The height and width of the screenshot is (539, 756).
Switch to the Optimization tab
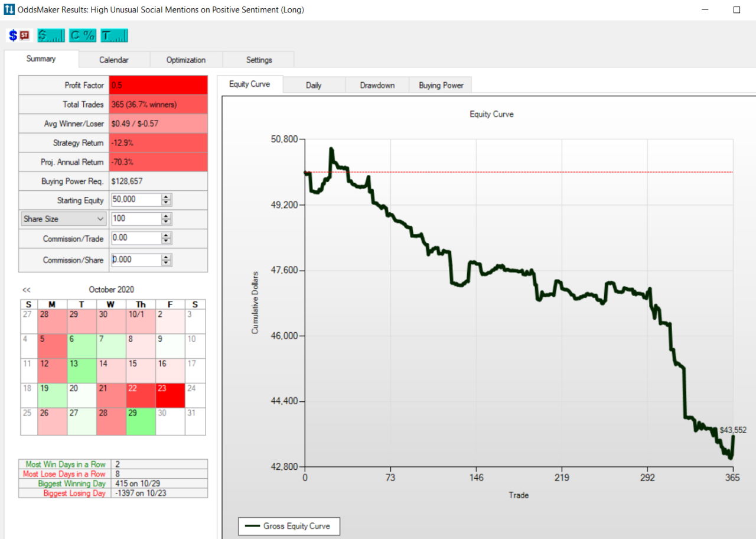(x=185, y=59)
